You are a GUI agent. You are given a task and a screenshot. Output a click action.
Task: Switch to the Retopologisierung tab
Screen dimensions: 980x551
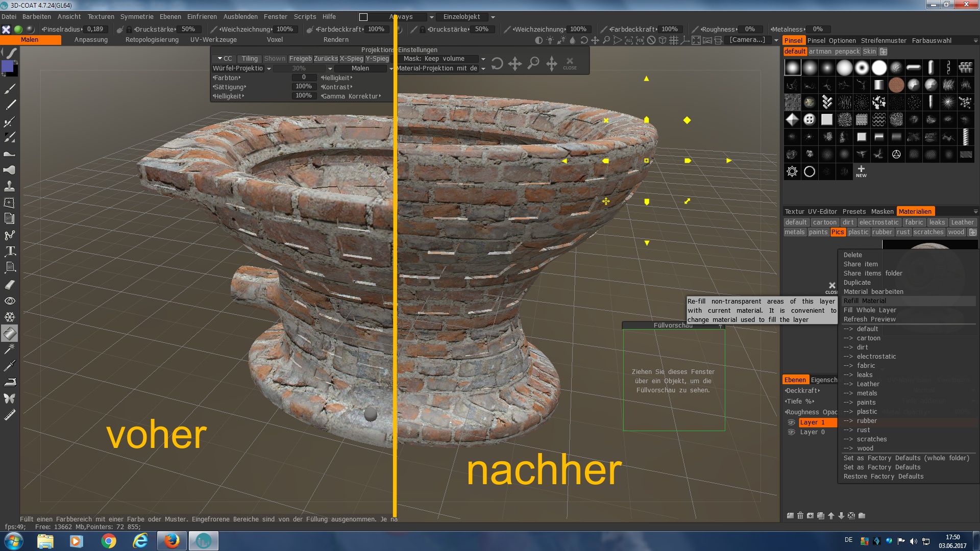[152, 40]
